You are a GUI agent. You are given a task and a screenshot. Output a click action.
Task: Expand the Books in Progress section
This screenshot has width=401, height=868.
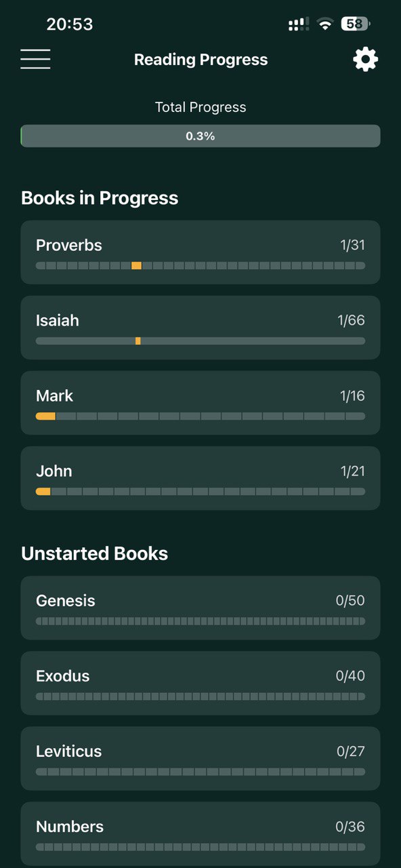coord(100,197)
